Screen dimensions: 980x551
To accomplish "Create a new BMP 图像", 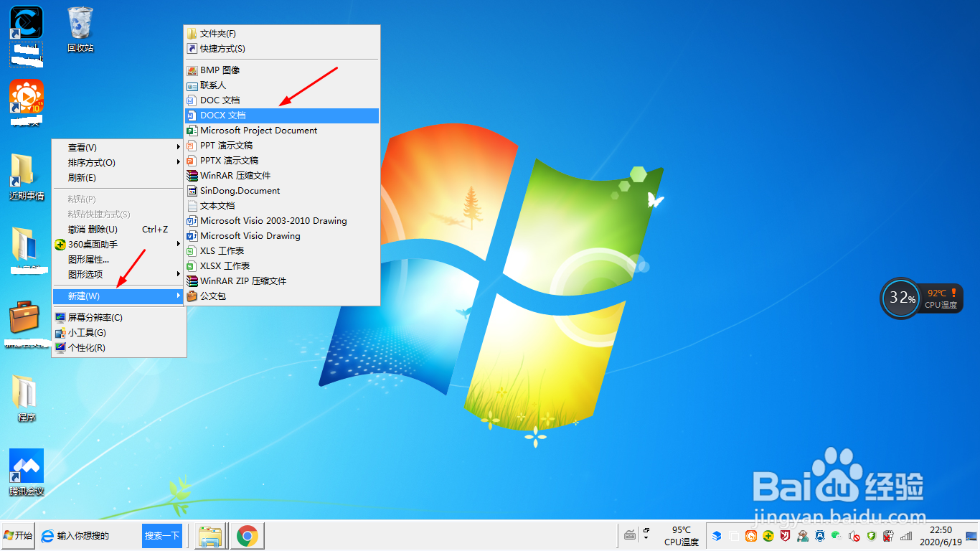I will point(281,70).
